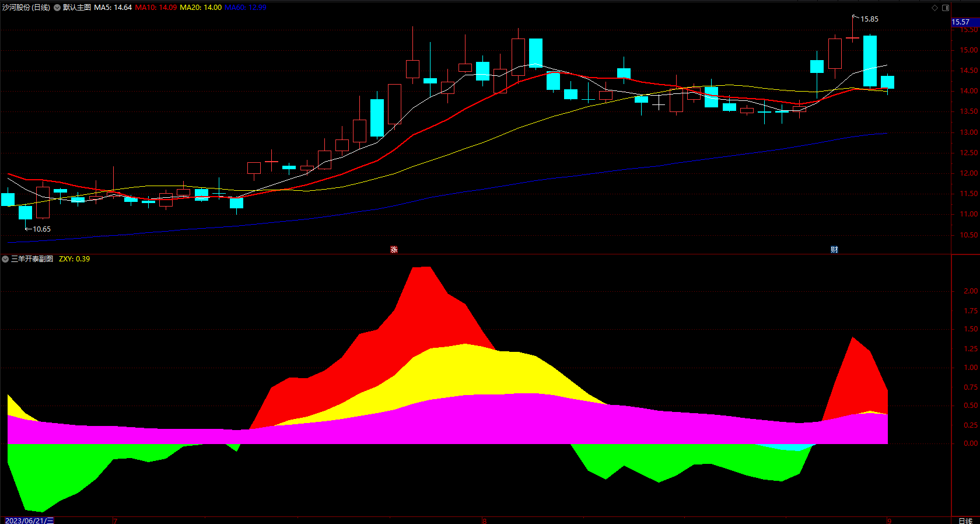Click the 0.00 sub-chart axis label
This screenshot has width=980, height=524.
[x=971, y=443]
